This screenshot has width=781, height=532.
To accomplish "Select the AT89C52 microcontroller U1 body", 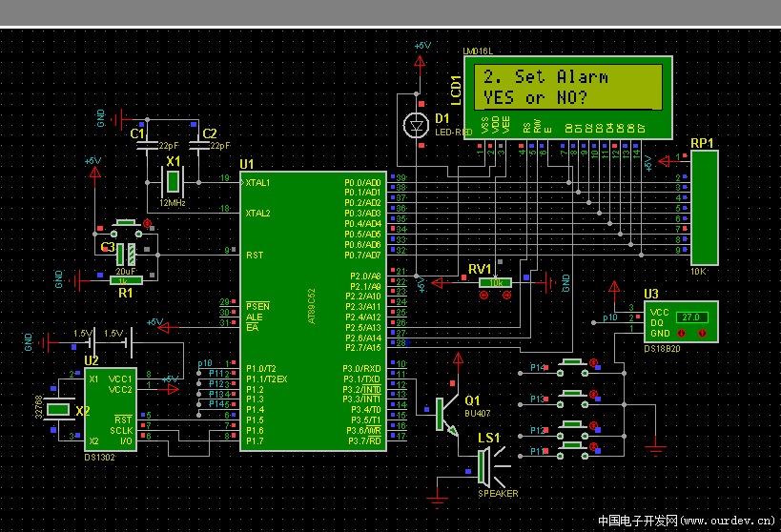I will coord(314,312).
